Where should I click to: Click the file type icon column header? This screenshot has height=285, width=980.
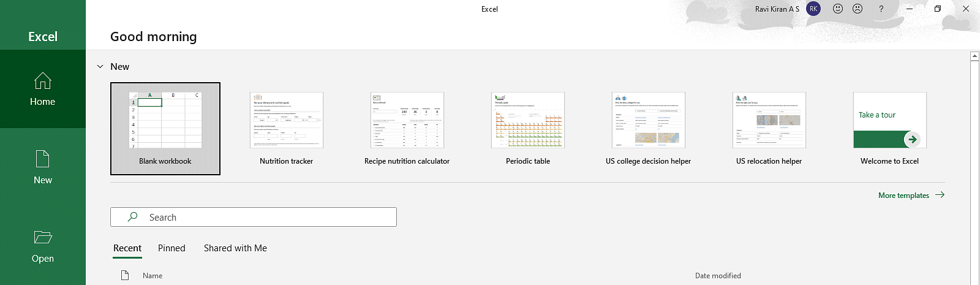click(x=125, y=275)
